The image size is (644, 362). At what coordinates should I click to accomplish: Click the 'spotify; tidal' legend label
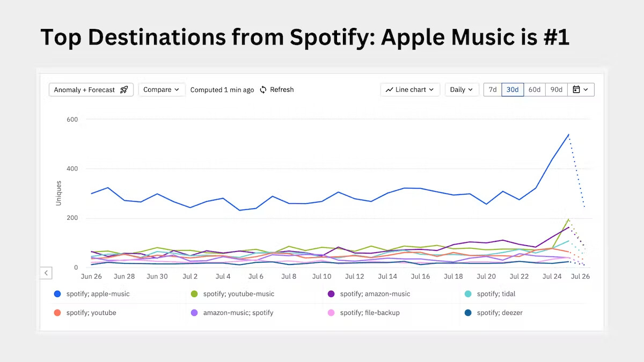[x=496, y=294]
